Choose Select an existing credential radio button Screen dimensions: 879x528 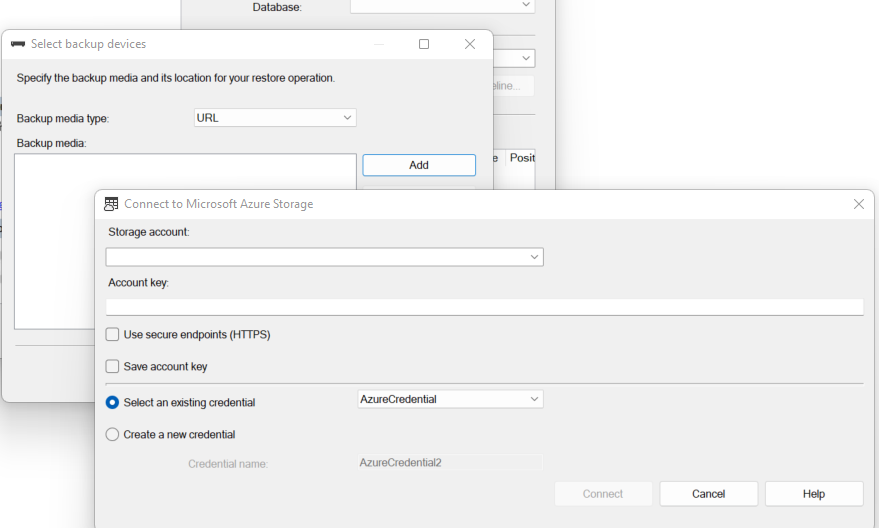click(112, 402)
